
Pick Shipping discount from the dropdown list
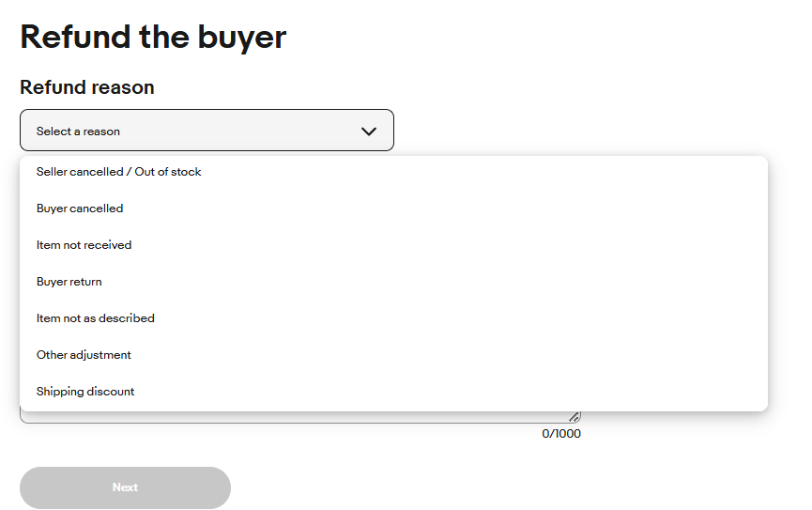click(x=85, y=392)
